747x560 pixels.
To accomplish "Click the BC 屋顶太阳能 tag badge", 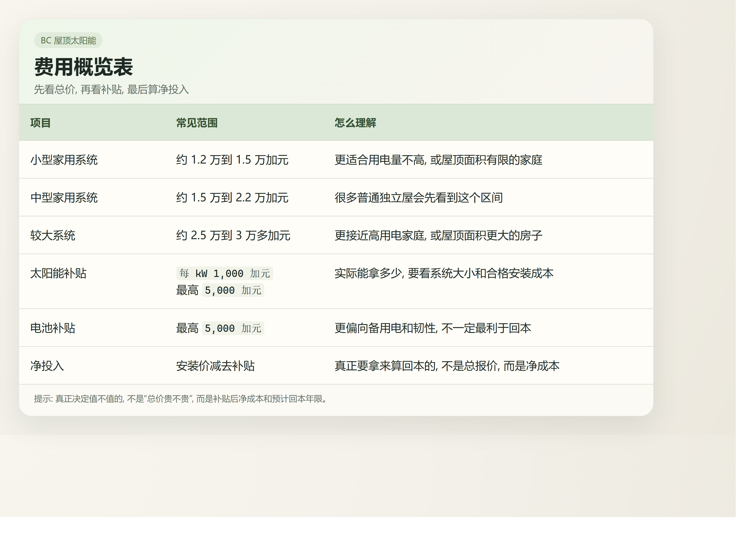I will pyautogui.click(x=68, y=41).
